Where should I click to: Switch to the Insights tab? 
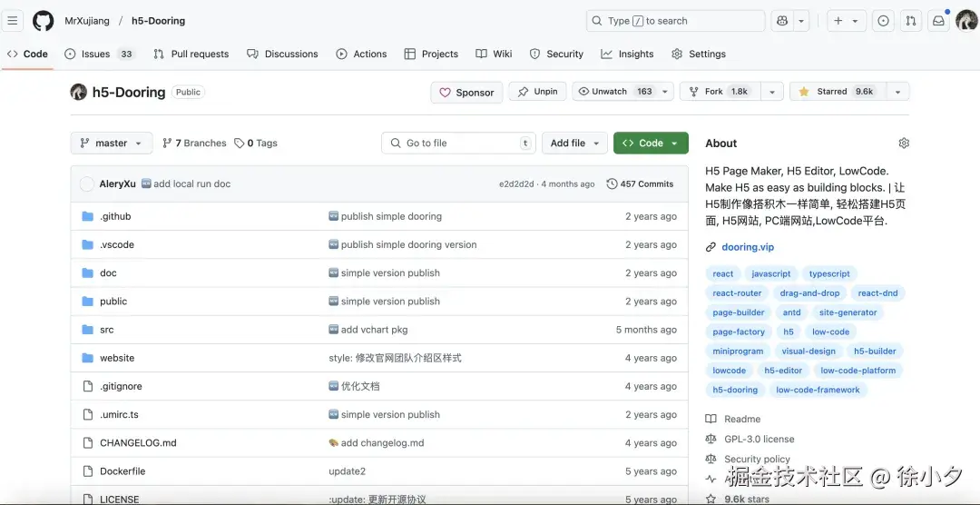[x=628, y=54]
